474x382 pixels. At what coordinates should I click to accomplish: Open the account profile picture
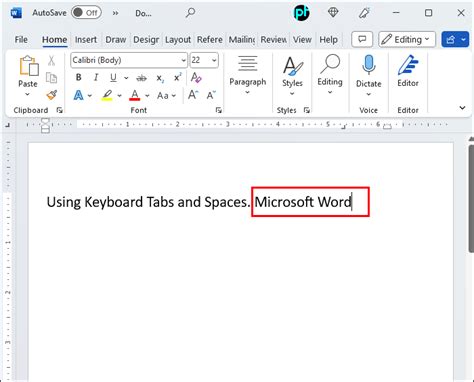302,13
